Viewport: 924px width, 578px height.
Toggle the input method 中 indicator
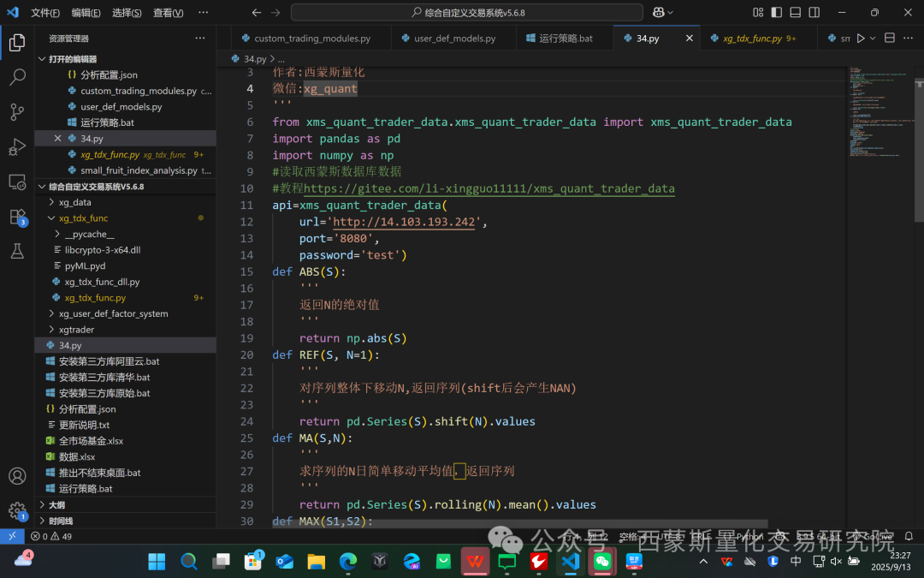[x=796, y=562]
